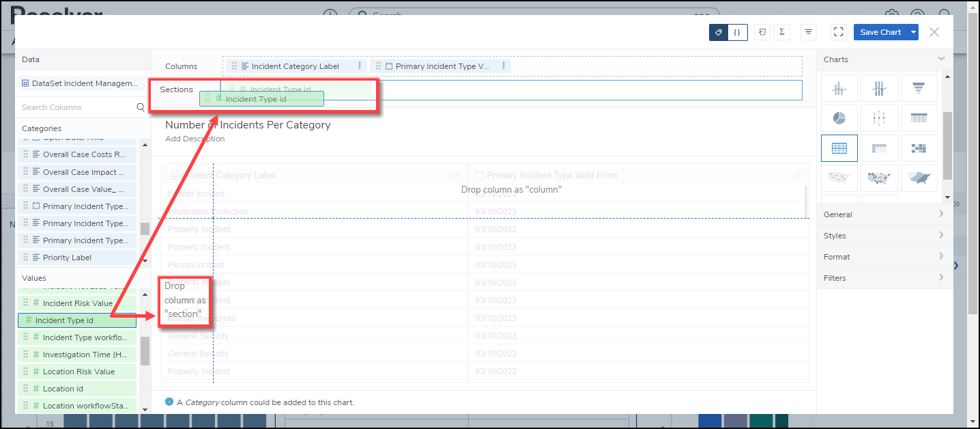Expand the Filters settings section
The height and width of the screenshot is (429, 980).
point(884,278)
